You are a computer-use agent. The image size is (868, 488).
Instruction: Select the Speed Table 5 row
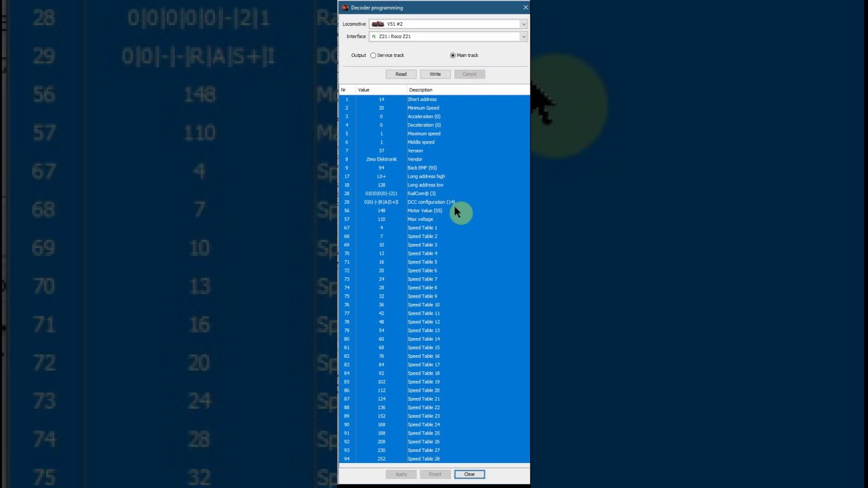(434, 262)
